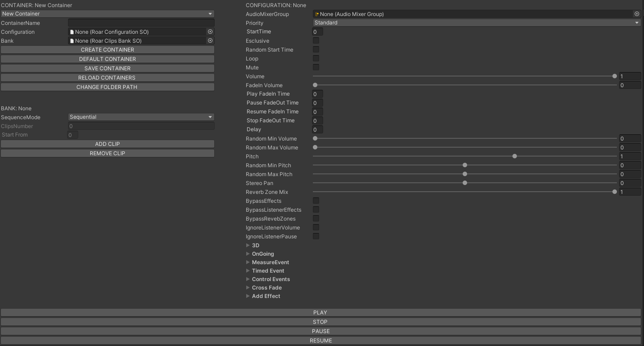Open the New Container dropdown

click(107, 14)
